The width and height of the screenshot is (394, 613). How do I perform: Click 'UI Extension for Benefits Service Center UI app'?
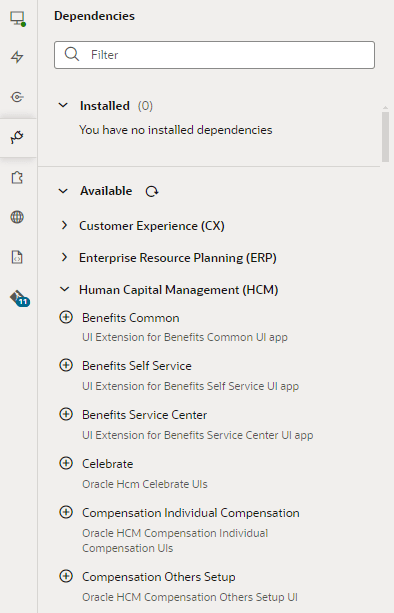click(x=197, y=435)
